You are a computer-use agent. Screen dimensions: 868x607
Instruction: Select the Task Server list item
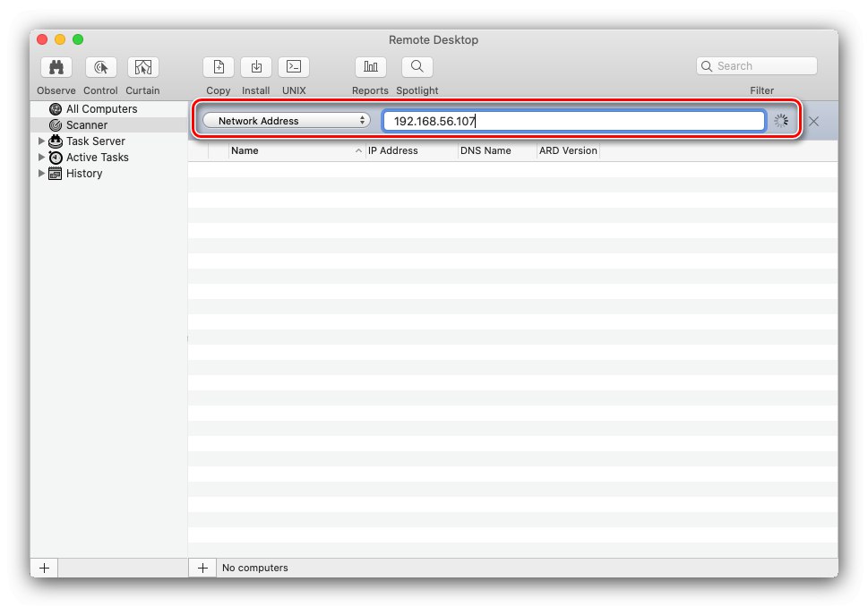(109, 141)
